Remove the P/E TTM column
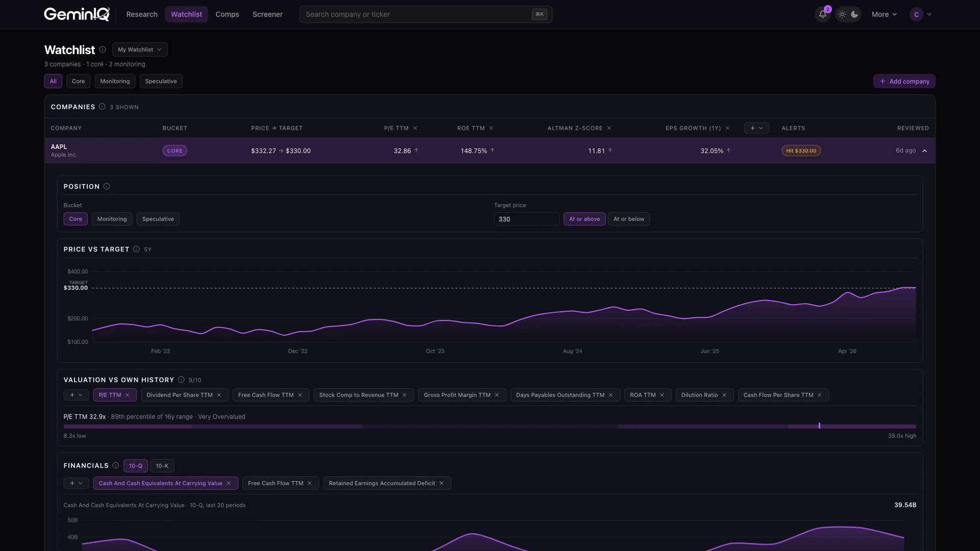This screenshot has width=980, height=551. pyautogui.click(x=415, y=128)
